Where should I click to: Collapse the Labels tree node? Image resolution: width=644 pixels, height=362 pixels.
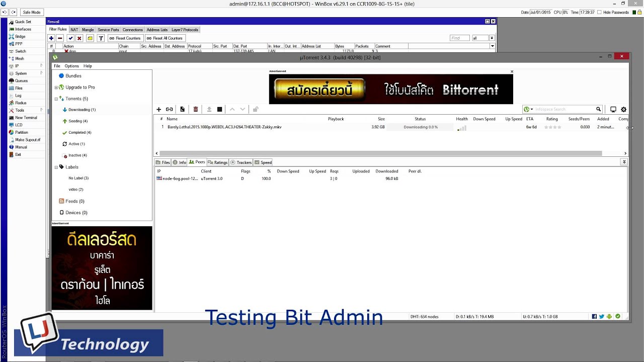pyautogui.click(x=56, y=167)
